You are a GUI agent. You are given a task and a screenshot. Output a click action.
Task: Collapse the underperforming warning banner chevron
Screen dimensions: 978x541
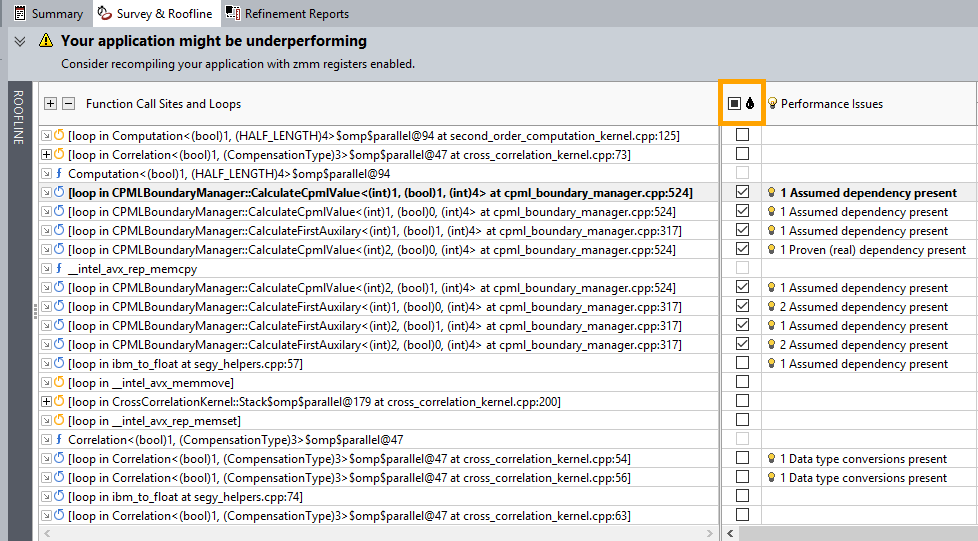coord(19,41)
